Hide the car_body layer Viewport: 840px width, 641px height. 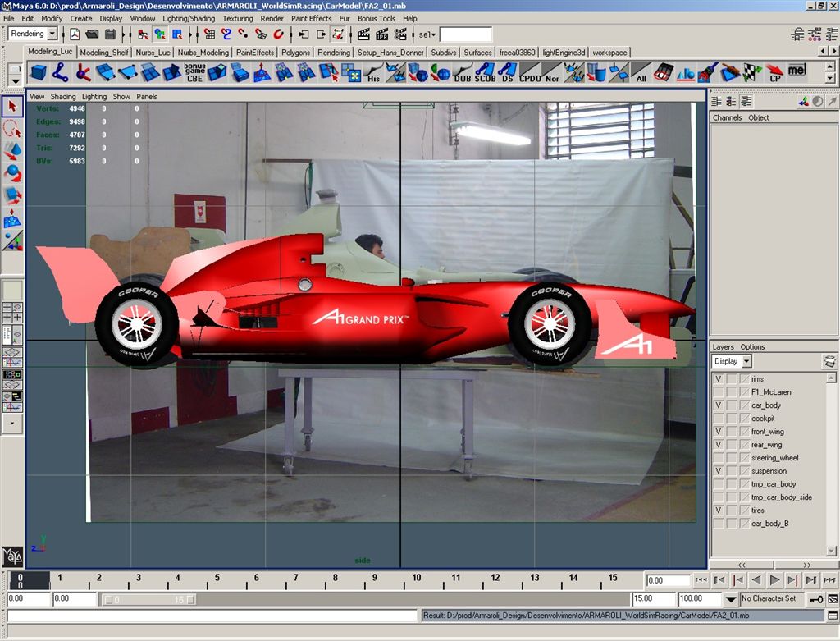pos(719,405)
